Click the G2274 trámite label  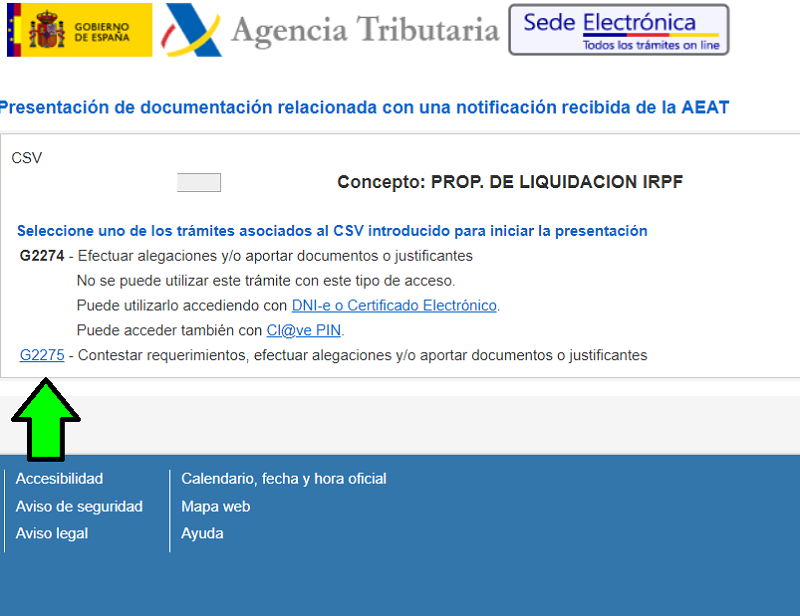tap(41, 255)
